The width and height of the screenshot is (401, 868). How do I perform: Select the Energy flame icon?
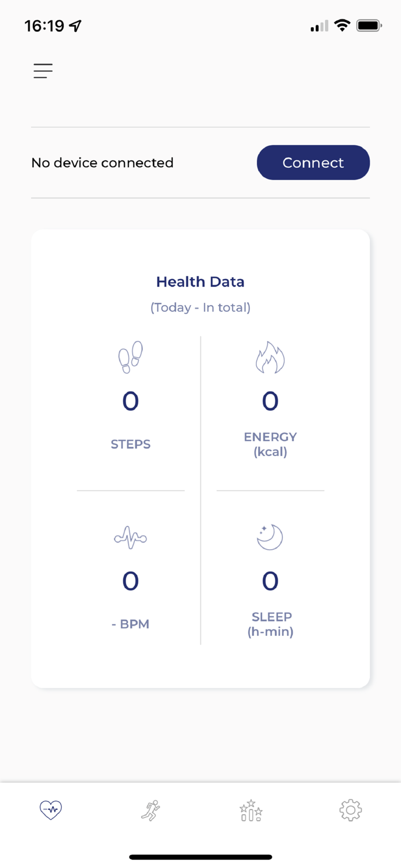pyautogui.click(x=270, y=357)
